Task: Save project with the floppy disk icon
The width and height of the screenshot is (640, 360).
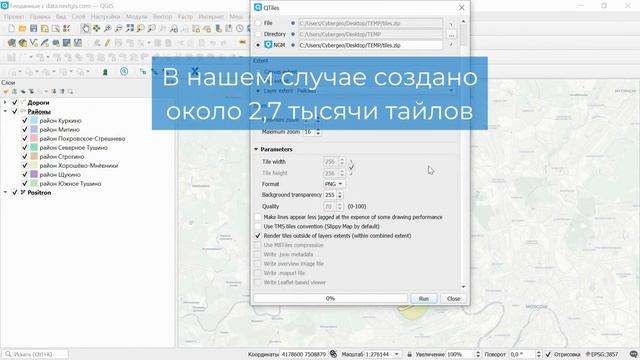Action: [33, 28]
